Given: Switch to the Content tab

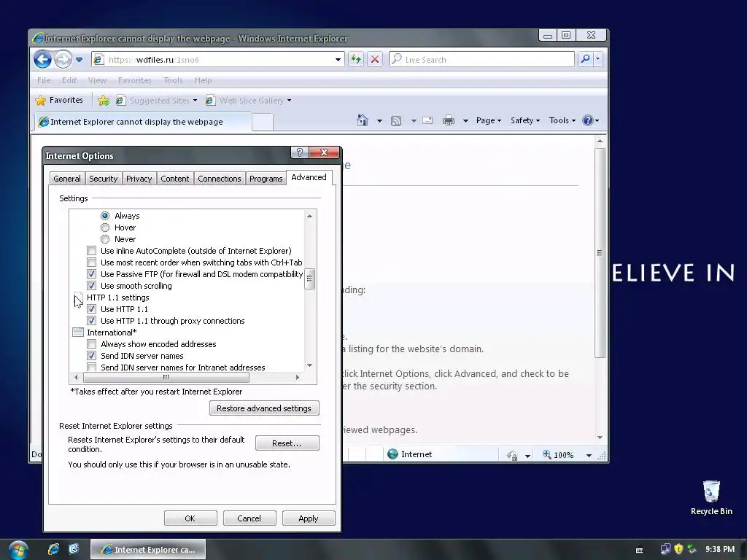Looking at the screenshot, I should point(175,179).
